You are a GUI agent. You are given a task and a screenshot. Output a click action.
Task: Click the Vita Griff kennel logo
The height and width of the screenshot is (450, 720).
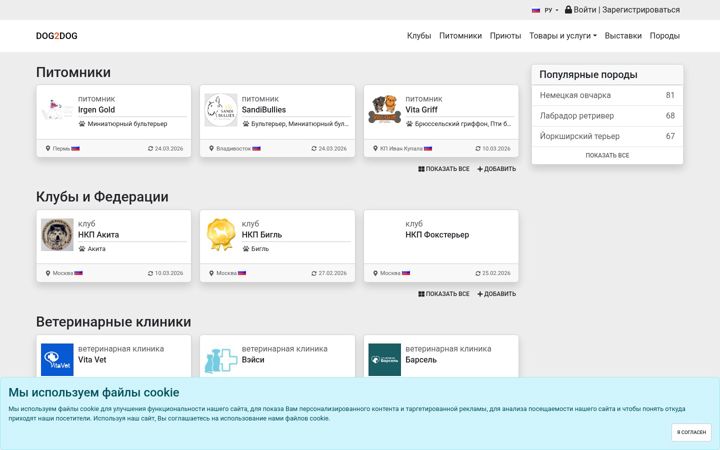pos(384,110)
